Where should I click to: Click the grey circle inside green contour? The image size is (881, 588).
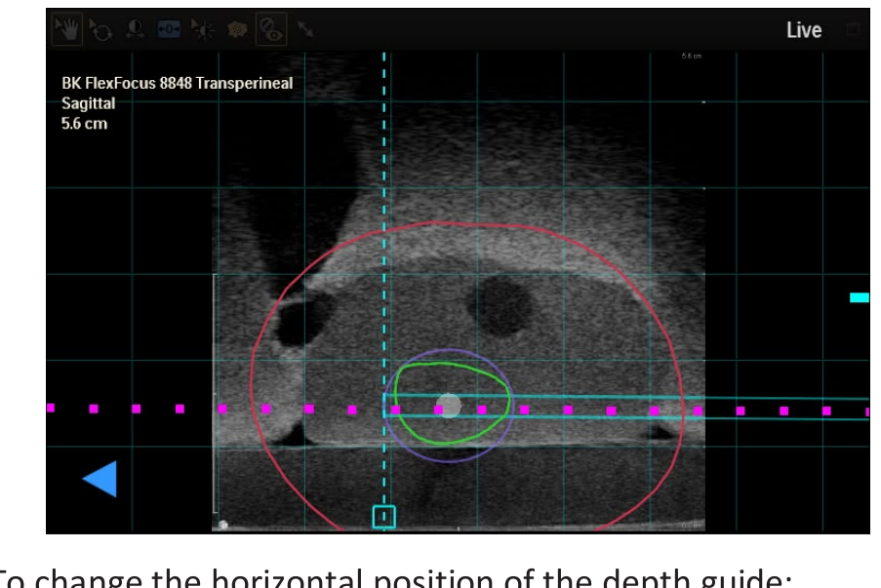point(449,406)
